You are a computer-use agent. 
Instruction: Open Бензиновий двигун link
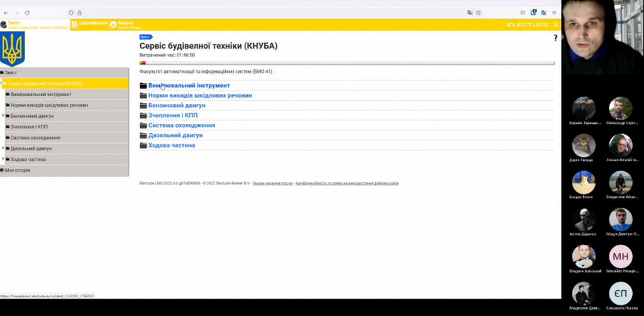[x=177, y=105]
